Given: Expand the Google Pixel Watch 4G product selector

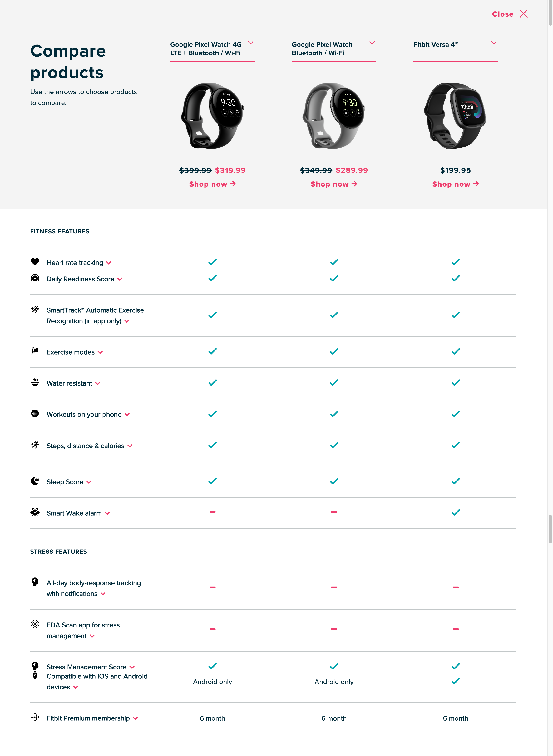Looking at the screenshot, I should [251, 43].
